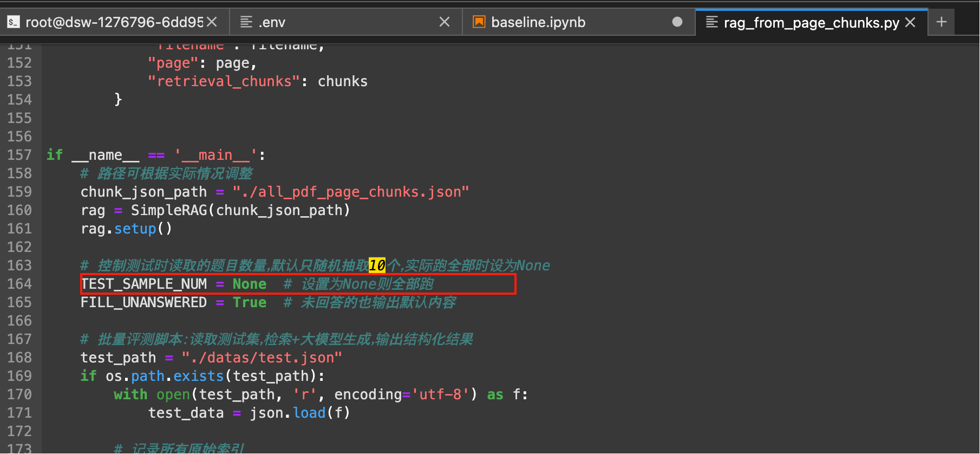The height and width of the screenshot is (454, 980).
Task: Close the rag_from_page_chunks.py tab
Action: coord(910,22)
